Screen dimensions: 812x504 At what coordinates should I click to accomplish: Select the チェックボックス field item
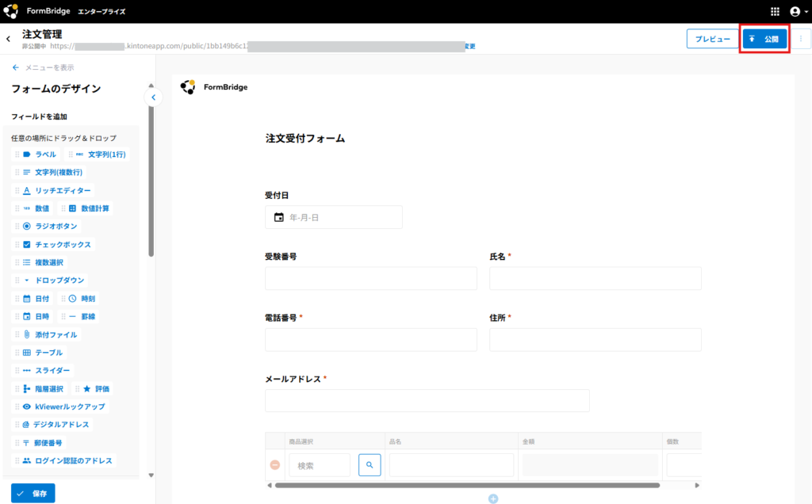[56, 245]
